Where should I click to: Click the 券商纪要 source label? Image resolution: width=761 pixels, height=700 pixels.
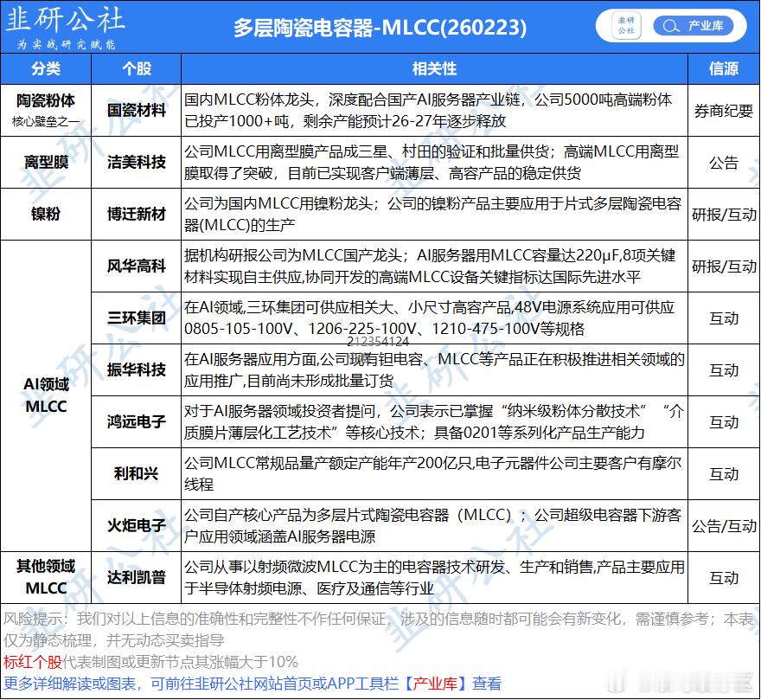[x=723, y=111]
